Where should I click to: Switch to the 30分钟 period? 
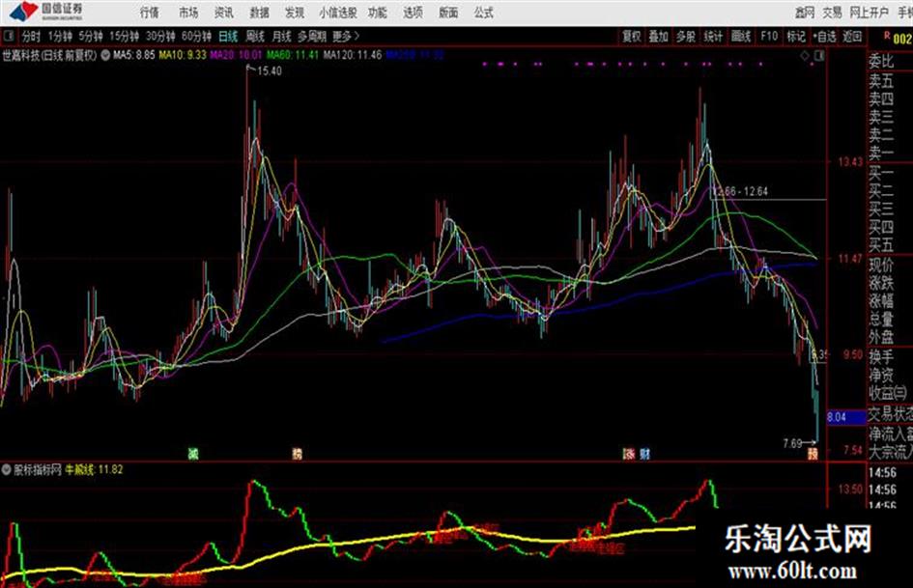[160, 36]
